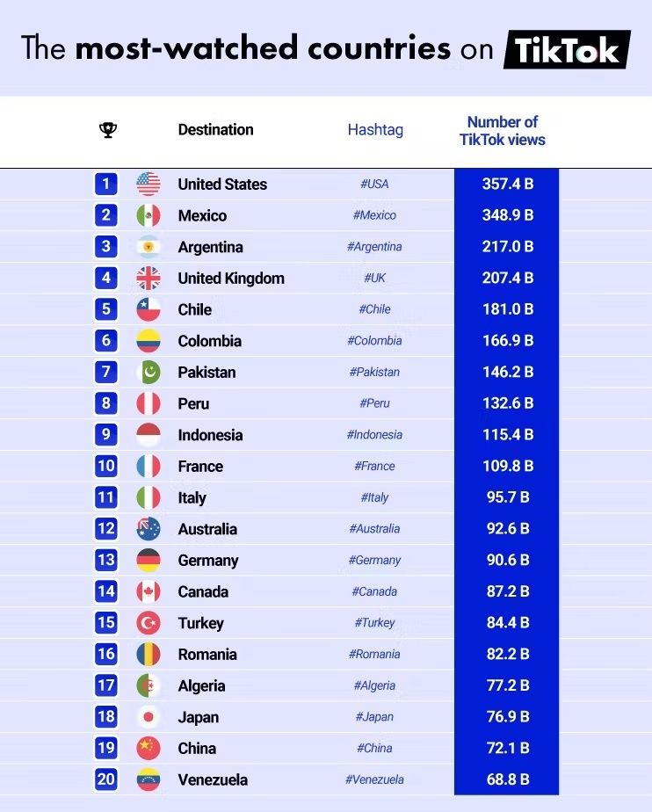
Task: Click the Canada maple leaf flag
Action: (x=149, y=591)
